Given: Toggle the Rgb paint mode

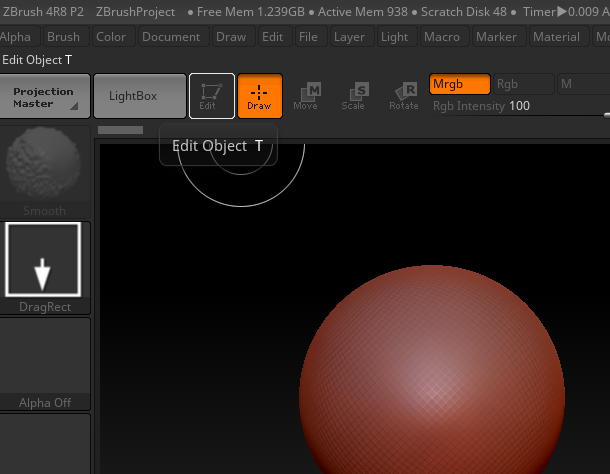Looking at the screenshot, I should pyautogui.click(x=523, y=84).
